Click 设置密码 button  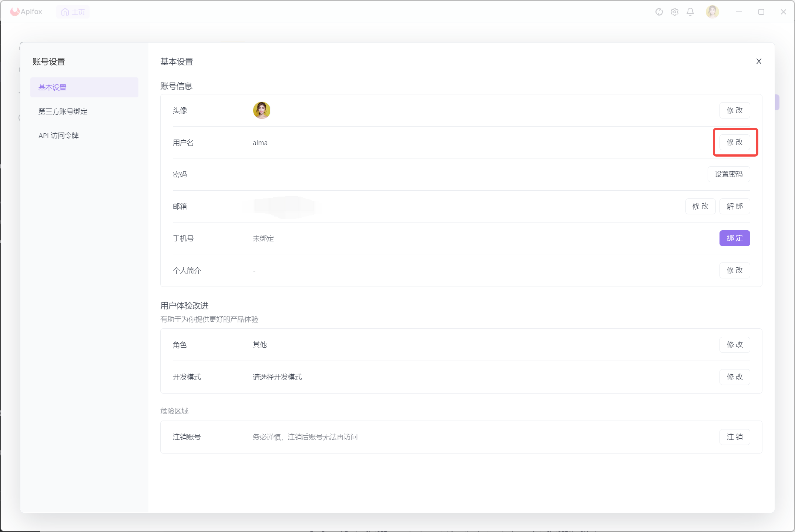pos(728,174)
